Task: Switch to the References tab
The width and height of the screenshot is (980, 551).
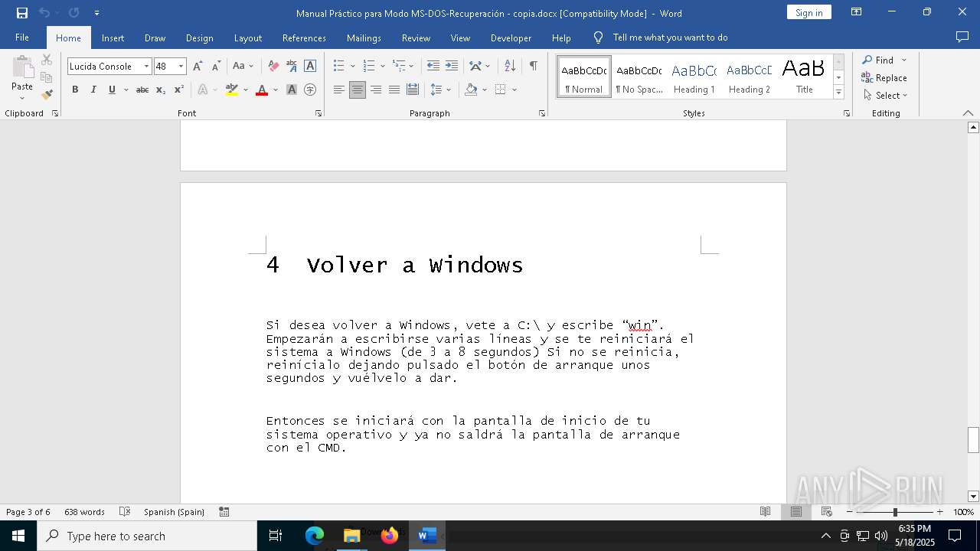Action: coord(304,37)
